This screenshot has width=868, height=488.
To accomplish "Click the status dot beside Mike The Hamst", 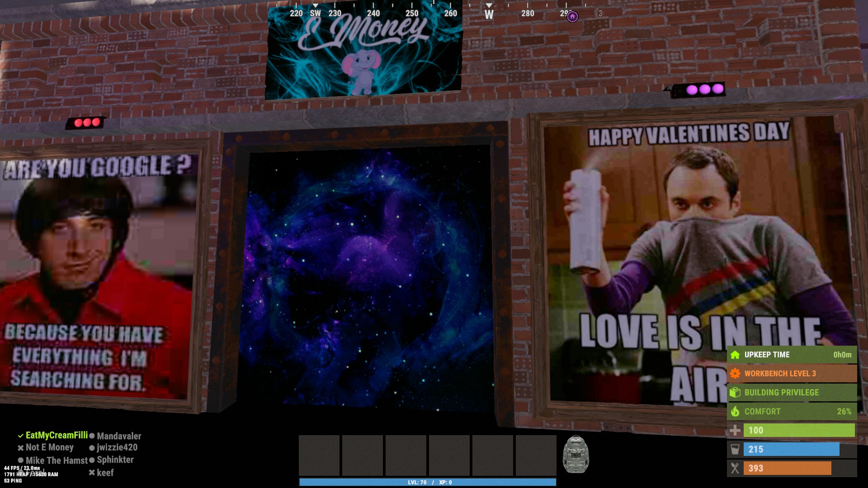I will point(20,460).
